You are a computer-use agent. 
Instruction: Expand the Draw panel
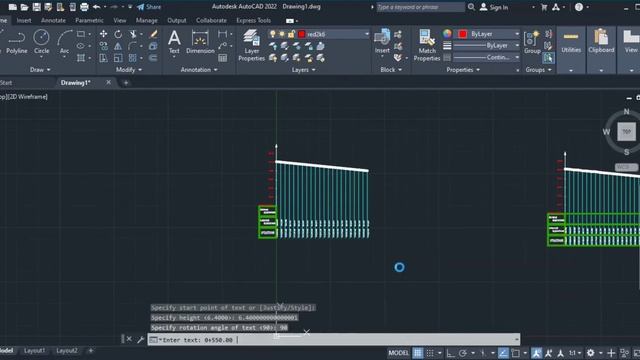click(40, 70)
